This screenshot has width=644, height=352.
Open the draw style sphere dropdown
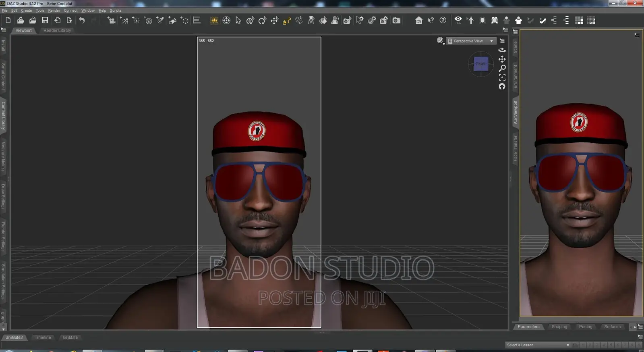pyautogui.click(x=441, y=41)
